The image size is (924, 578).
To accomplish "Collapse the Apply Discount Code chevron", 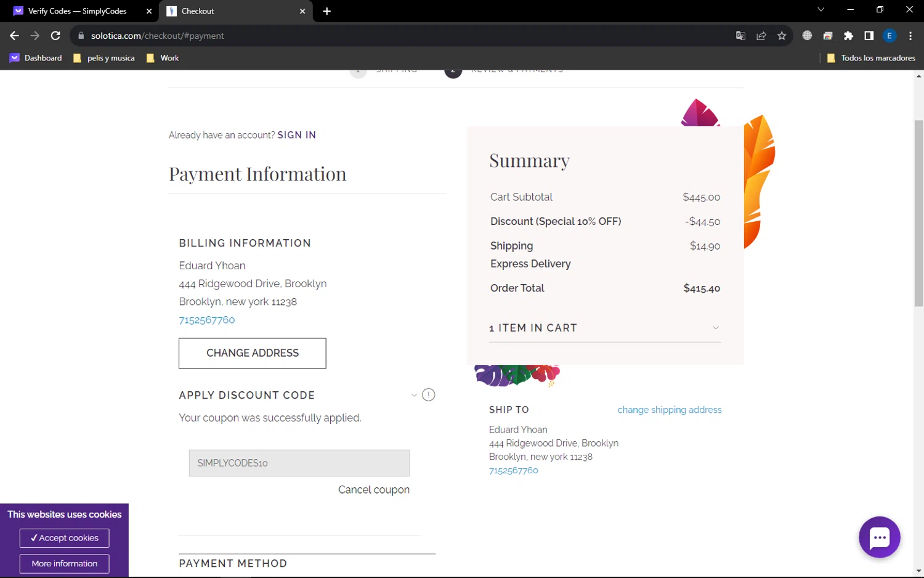I will pos(414,395).
